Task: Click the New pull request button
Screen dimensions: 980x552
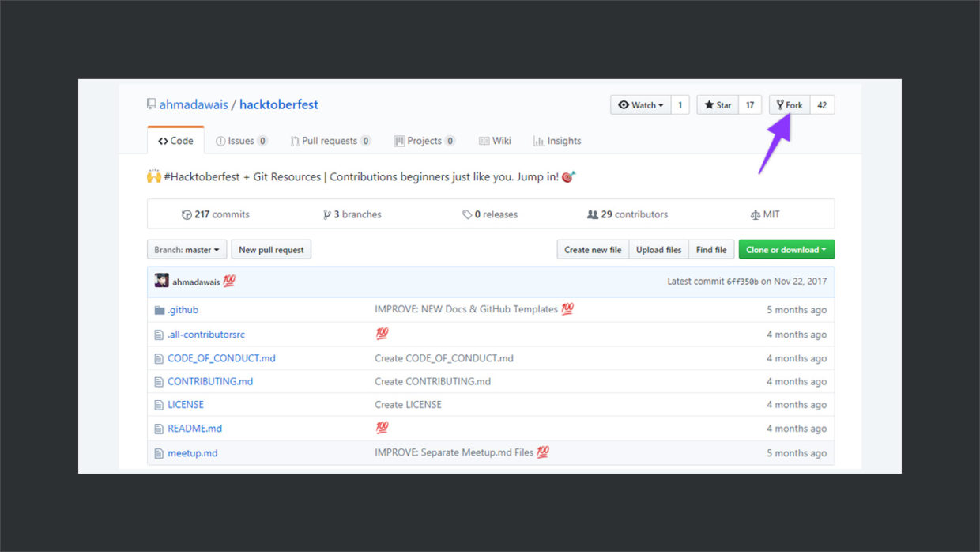Action: tap(271, 249)
